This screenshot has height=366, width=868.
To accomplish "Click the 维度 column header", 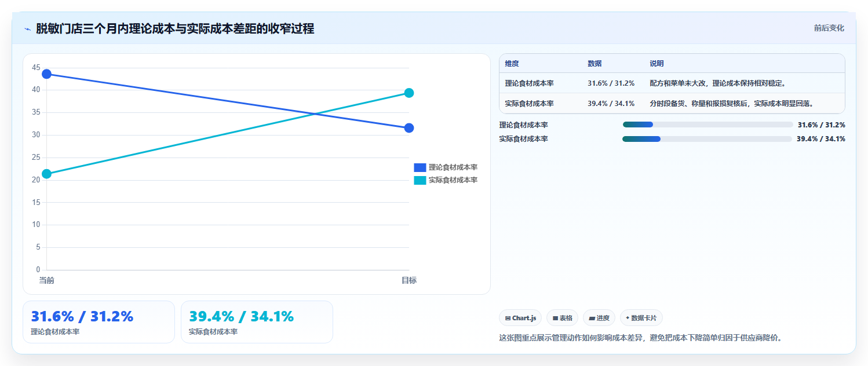I will 512,64.
